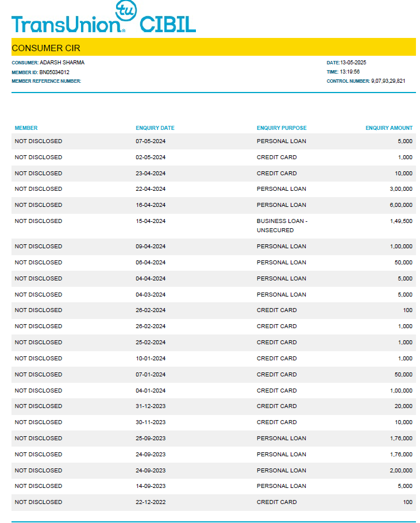
Task: Select enquiry date 09-04-2024
Action: tap(151, 246)
